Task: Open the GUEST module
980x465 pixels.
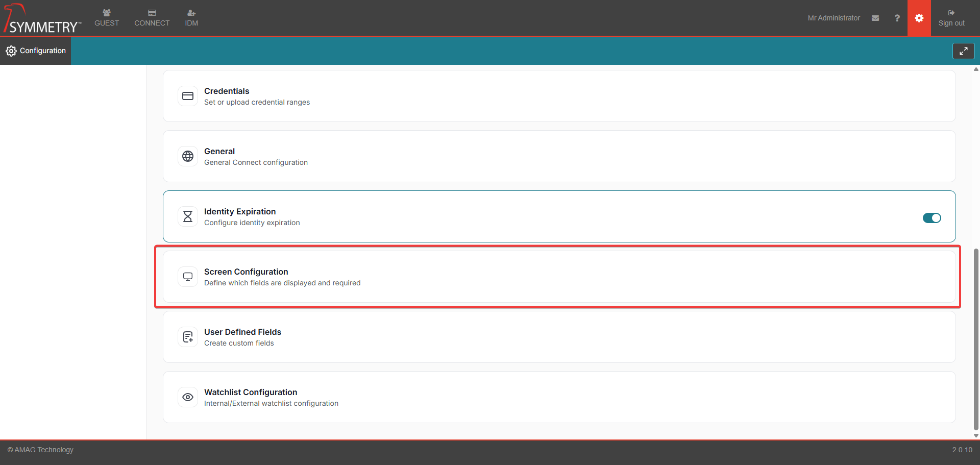Action: point(107,18)
